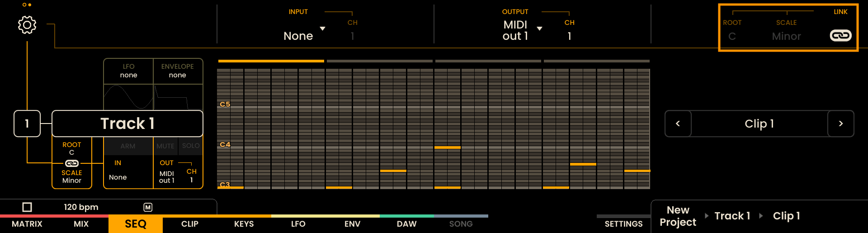Image resolution: width=868 pixels, height=233 pixels.
Task: Open the input None dropdown arrow
Action: click(x=322, y=29)
